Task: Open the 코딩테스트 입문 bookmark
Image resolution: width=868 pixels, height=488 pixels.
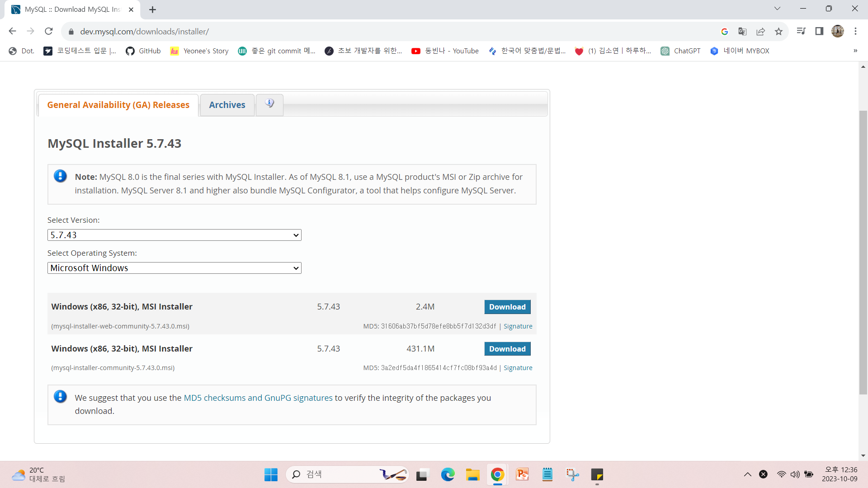Action: click(80, 51)
